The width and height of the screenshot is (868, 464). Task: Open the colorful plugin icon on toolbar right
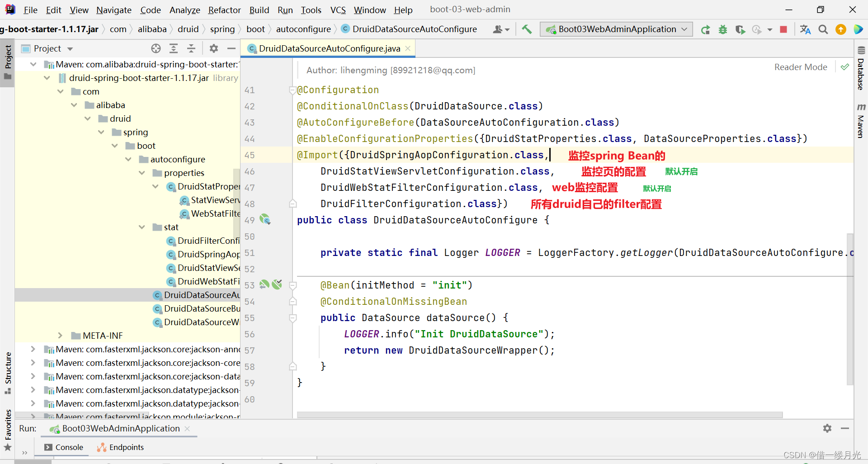(858, 30)
